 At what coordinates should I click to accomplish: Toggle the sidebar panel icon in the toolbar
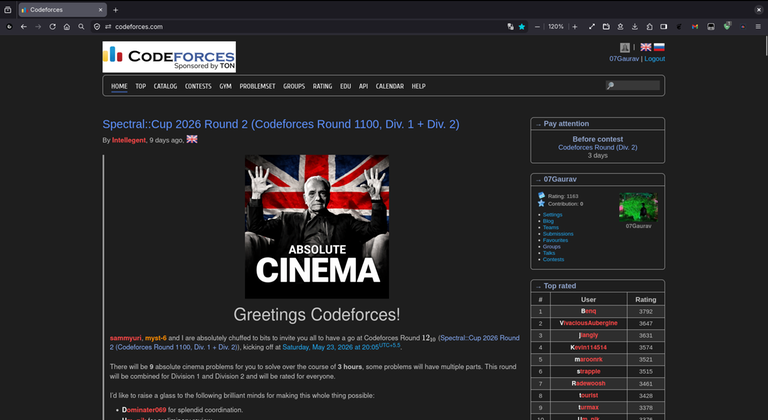[x=664, y=27]
